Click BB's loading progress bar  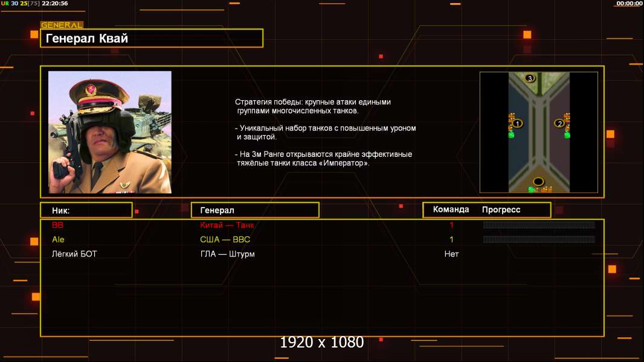pos(539,224)
